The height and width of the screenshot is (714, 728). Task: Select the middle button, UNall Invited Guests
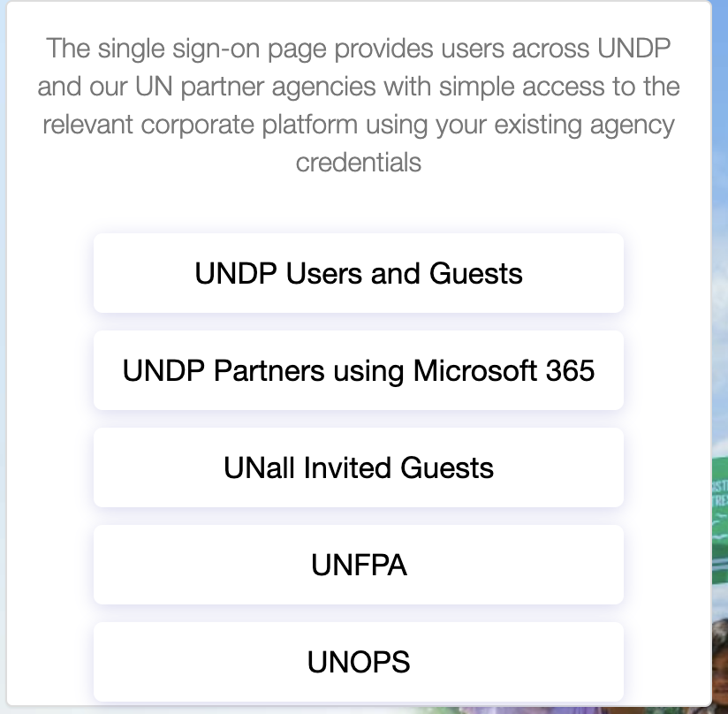click(x=358, y=467)
